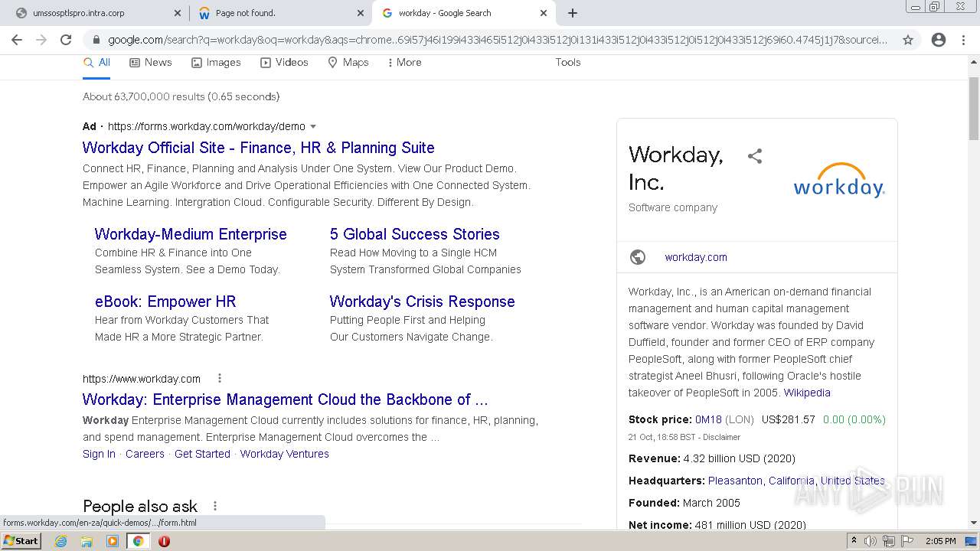The image size is (980, 551).
Task: Open 5 Global Success Stories sitelink
Action: [x=415, y=234]
